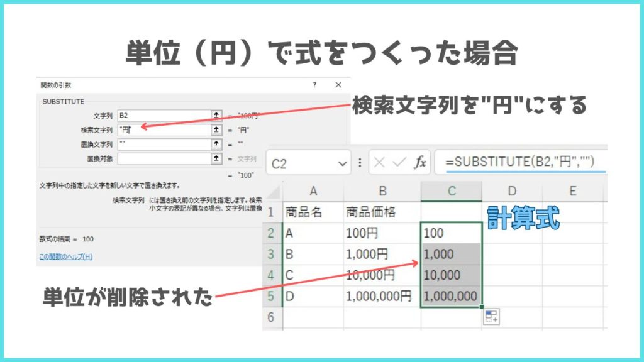Click collapse-dialog icon beside 置換対象 field
Screen dimensions: 644x362
(x=217, y=158)
